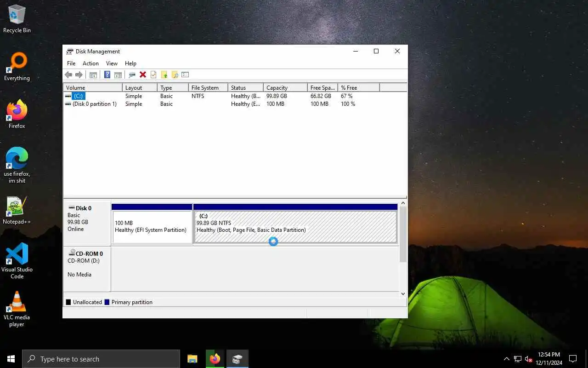
Task: Open Help via the blue question mark icon
Action: click(x=107, y=75)
